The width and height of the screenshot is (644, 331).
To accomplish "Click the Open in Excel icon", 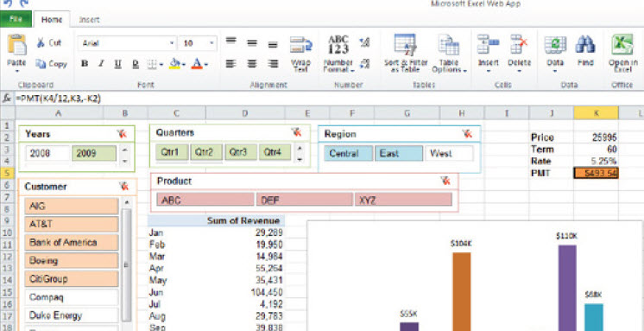I will pyautogui.click(x=622, y=44).
